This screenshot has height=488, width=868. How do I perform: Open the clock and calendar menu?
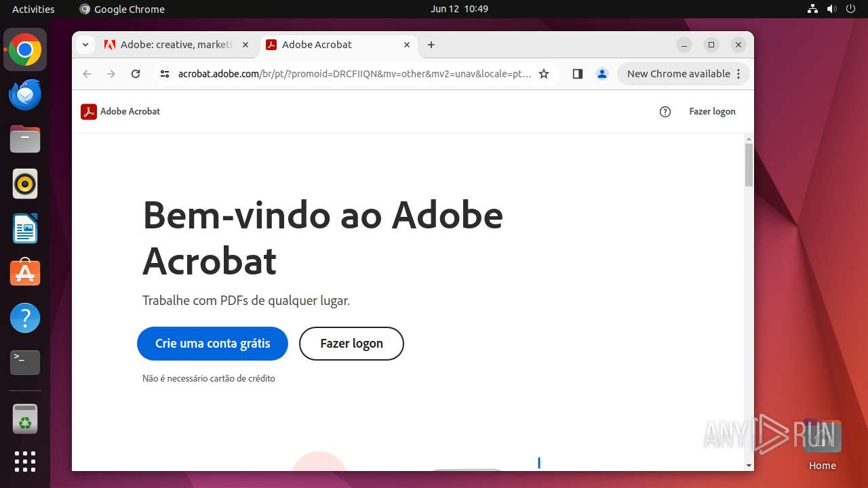(x=459, y=9)
